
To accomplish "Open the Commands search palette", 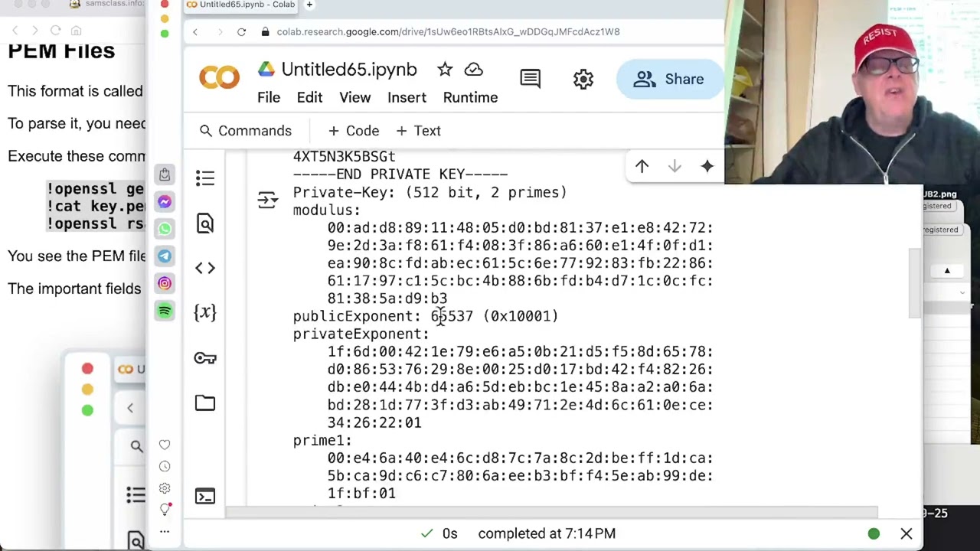I will coord(246,131).
